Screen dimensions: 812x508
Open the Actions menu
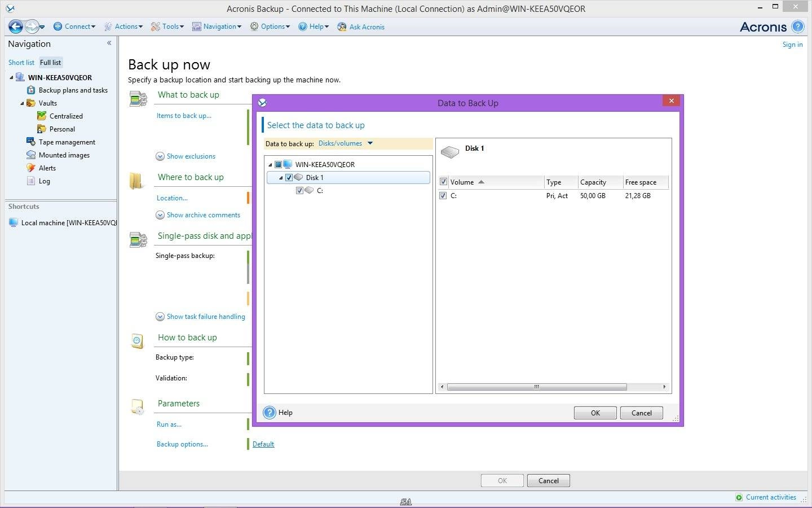tap(123, 27)
